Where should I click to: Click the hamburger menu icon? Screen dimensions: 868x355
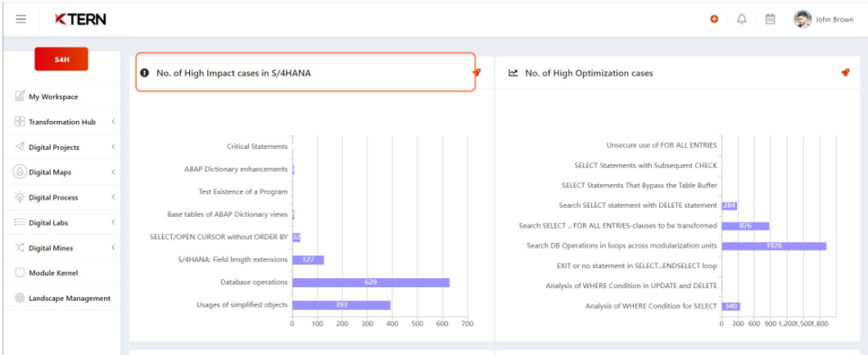pos(21,19)
